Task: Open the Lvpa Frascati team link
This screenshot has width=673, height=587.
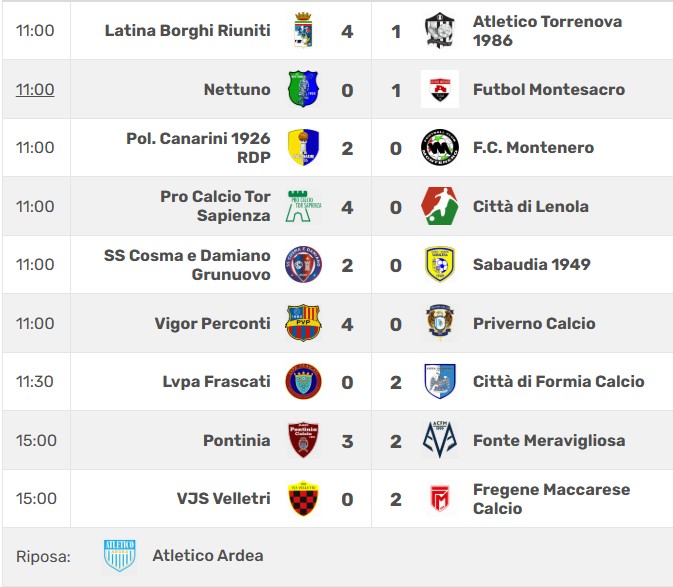Action: (x=216, y=381)
